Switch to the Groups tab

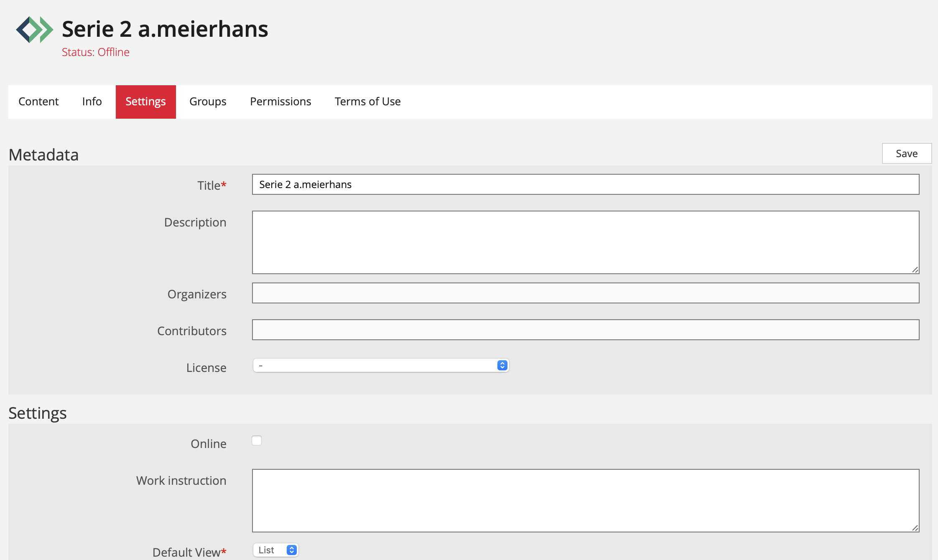pos(208,102)
